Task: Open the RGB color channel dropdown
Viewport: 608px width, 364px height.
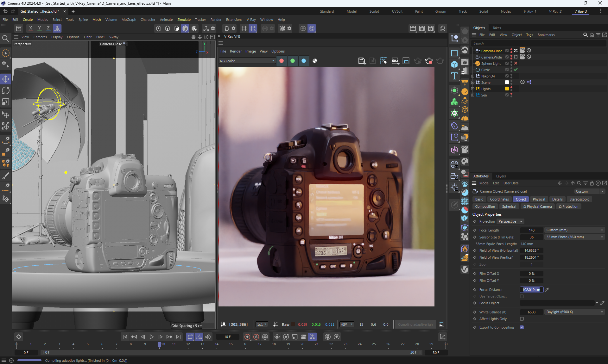Action: tap(247, 61)
